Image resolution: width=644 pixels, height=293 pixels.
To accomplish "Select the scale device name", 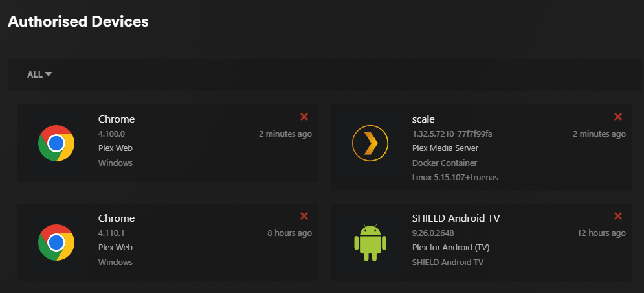I will pos(423,119).
